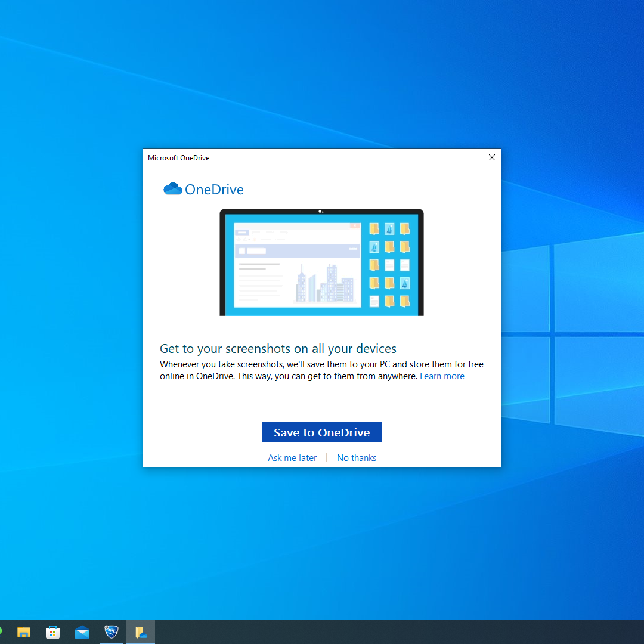Click the 'Get to your screenshots on all your devices' heading

pyautogui.click(x=278, y=349)
